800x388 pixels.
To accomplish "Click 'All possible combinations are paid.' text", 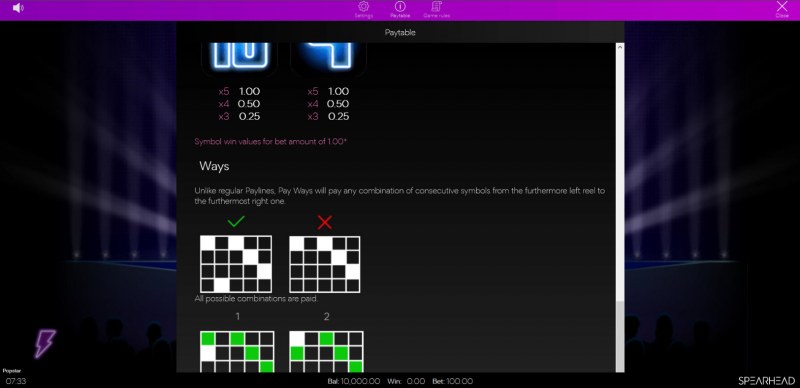I will click(x=256, y=299).
